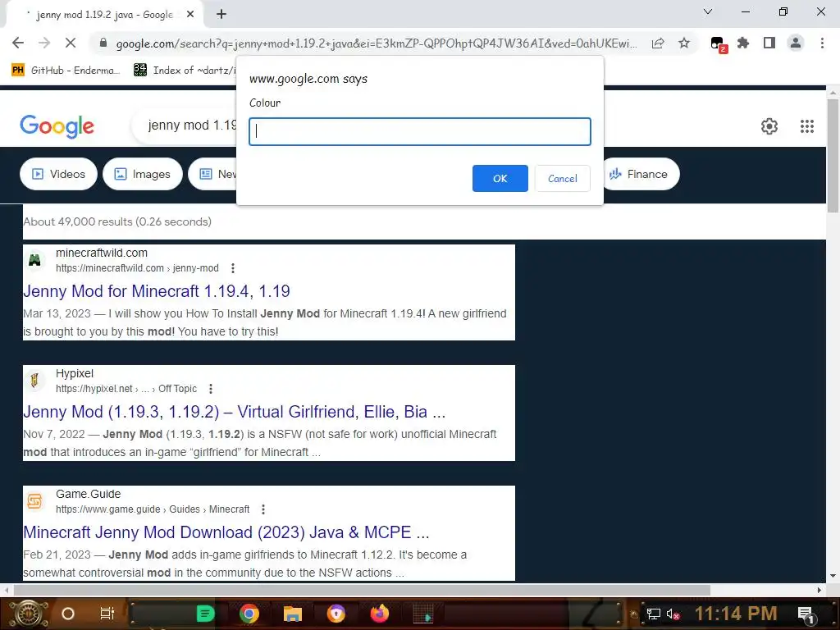This screenshot has height=630, width=840.
Task: Open the GitHub - Enderma bookmark
Action: click(66, 71)
